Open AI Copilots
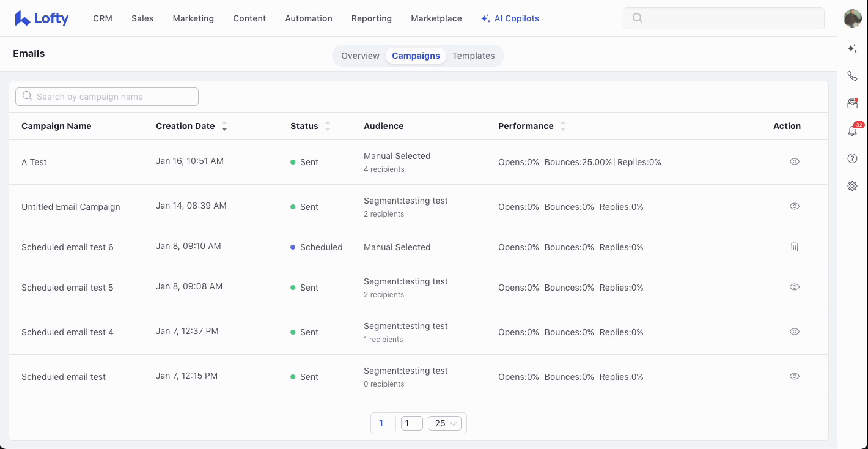This screenshot has width=868, height=449. 510,18
